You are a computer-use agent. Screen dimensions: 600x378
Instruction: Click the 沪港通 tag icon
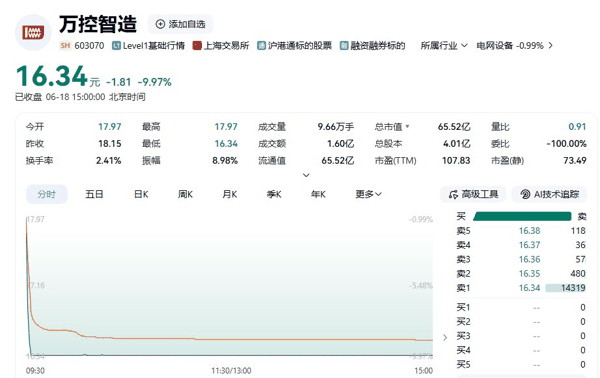[x=261, y=46]
